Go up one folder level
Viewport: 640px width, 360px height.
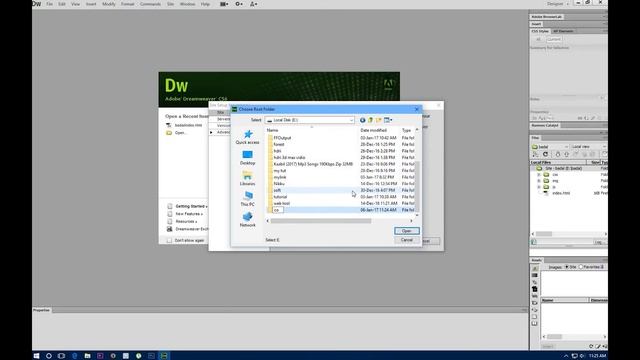pos(371,120)
